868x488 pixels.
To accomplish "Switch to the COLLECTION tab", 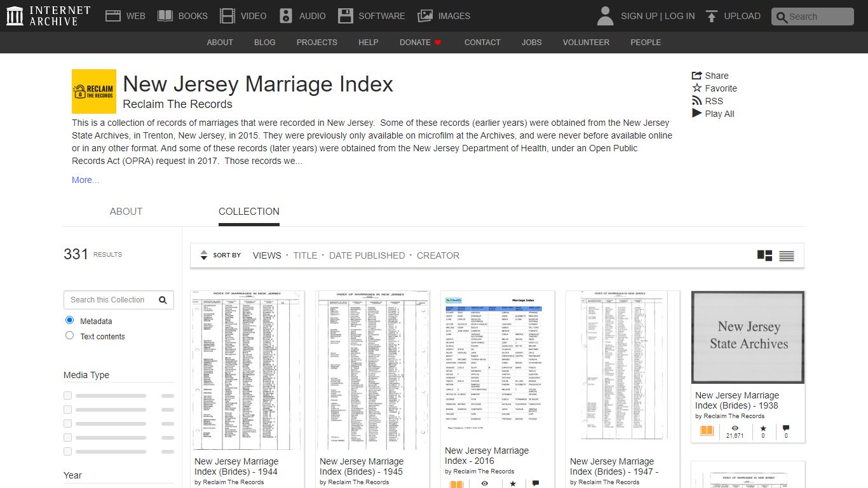I will point(249,212).
